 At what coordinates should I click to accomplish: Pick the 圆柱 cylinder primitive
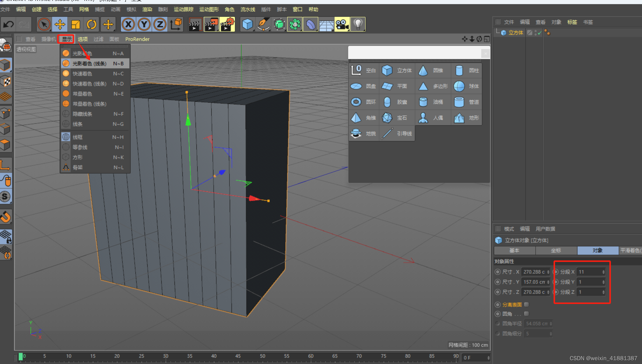click(467, 70)
